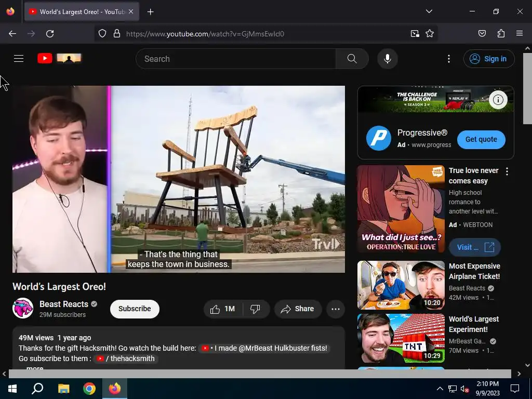Open a new tab with plus button
This screenshot has height=399, width=532.
(x=150, y=12)
